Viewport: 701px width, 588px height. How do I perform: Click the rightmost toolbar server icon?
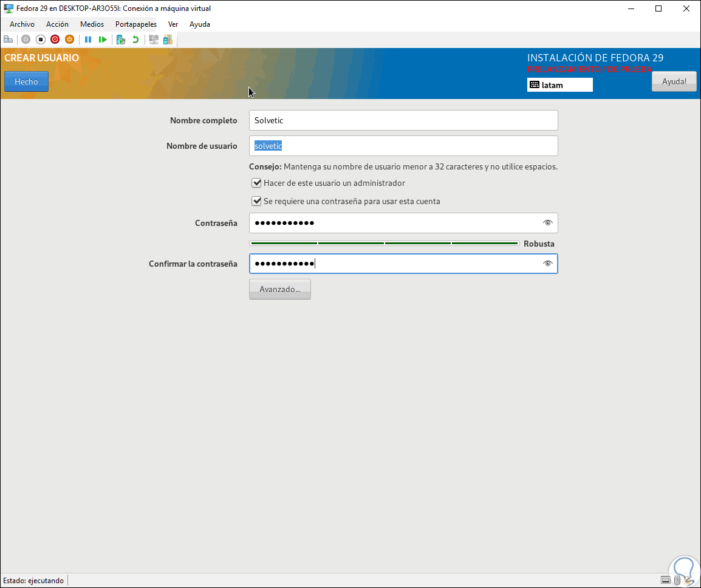coord(168,39)
